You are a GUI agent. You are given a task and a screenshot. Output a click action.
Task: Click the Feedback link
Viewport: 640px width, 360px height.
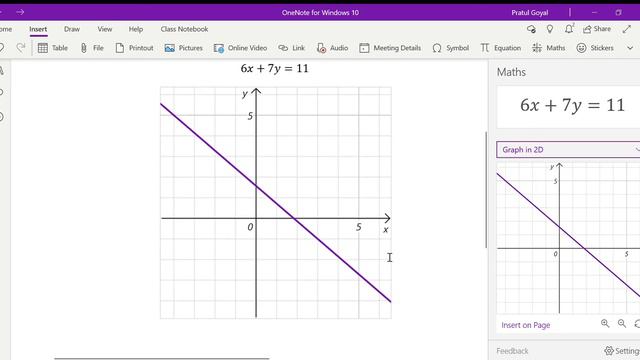512,351
